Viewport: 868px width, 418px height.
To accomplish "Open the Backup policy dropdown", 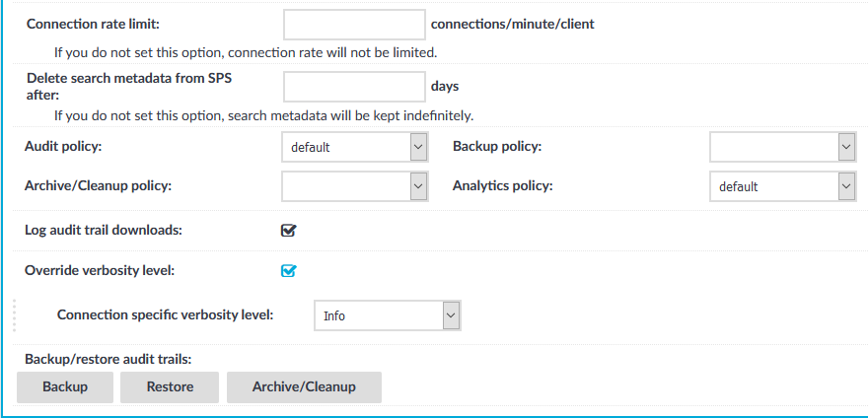I will click(x=783, y=147).
